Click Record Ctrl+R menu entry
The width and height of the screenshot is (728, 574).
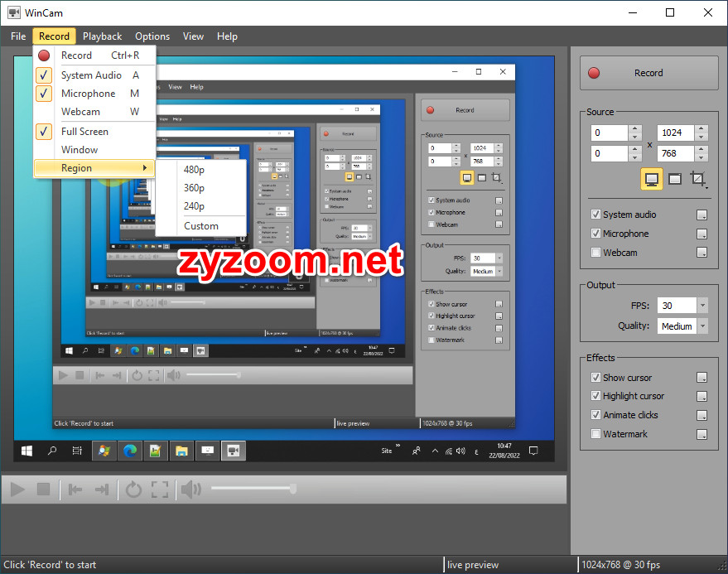coord(94,55)
